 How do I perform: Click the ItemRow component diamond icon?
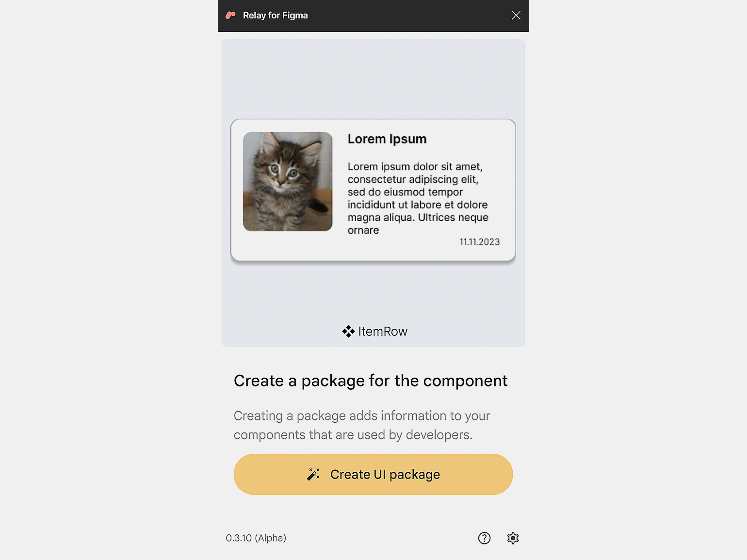(348, 332)
